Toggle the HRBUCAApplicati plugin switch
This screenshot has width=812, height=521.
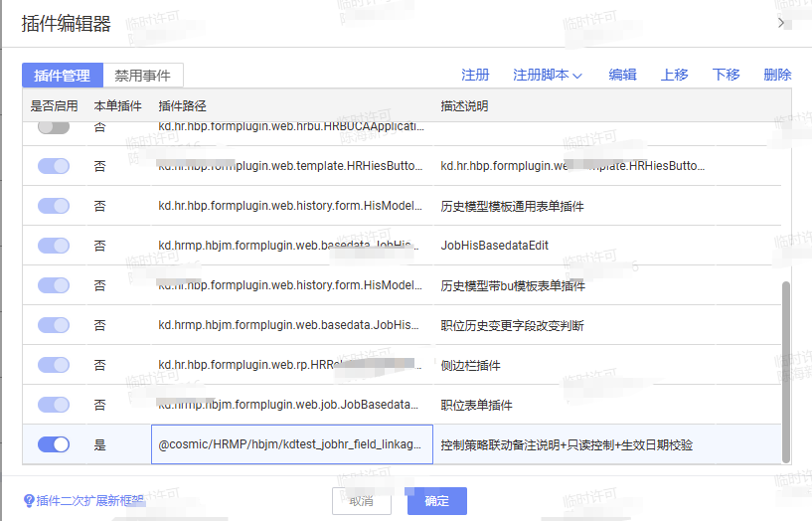coord(54,126)
